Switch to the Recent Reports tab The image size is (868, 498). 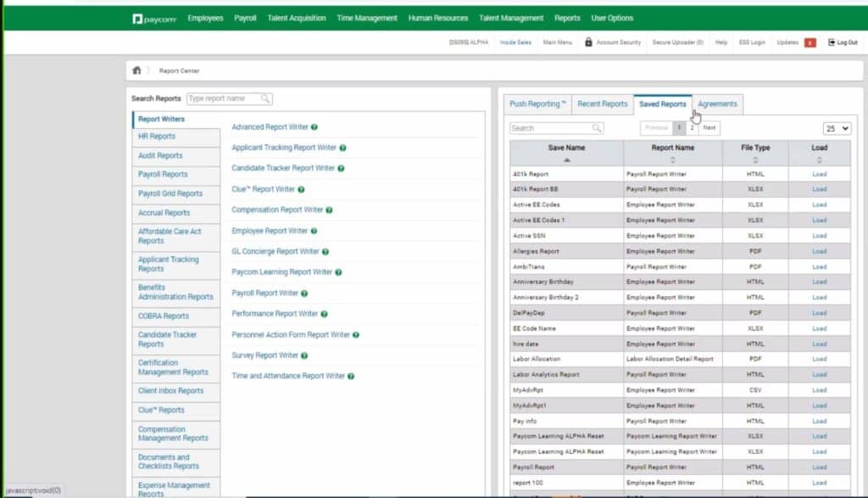602,104
